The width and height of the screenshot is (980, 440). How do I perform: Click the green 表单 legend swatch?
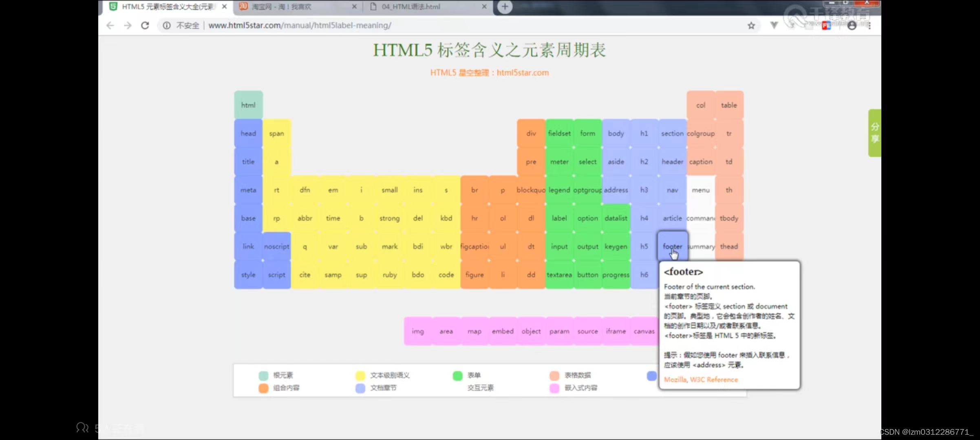pyautogui.click(x=457, y=375)
